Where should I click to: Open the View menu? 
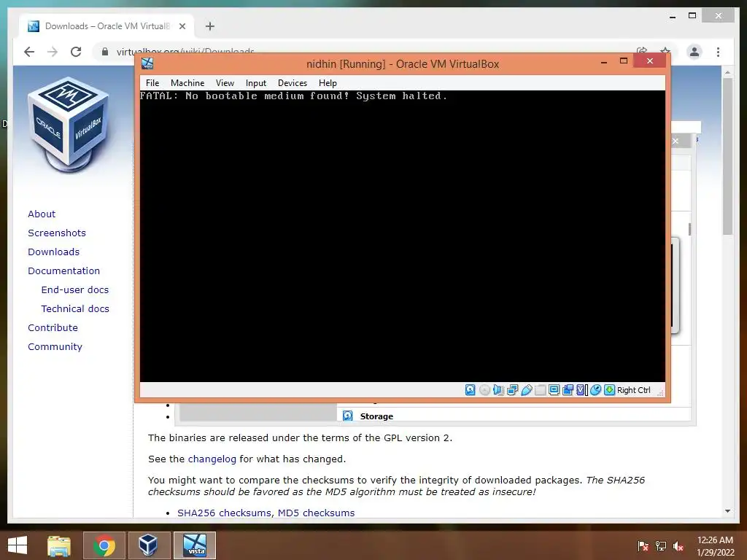click(225, 83)
